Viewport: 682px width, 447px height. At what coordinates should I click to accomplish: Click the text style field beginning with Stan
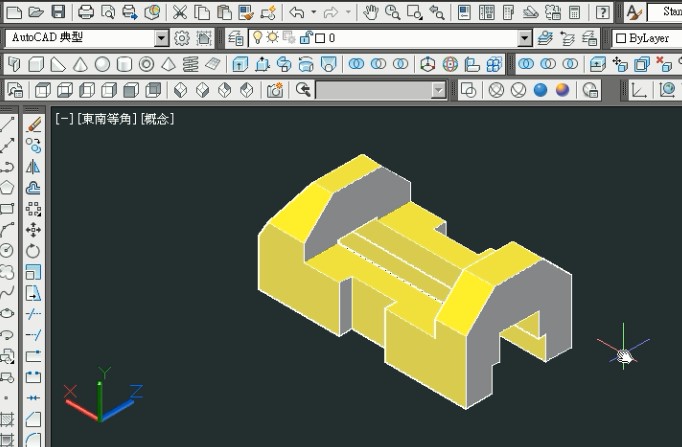(665, 12)
